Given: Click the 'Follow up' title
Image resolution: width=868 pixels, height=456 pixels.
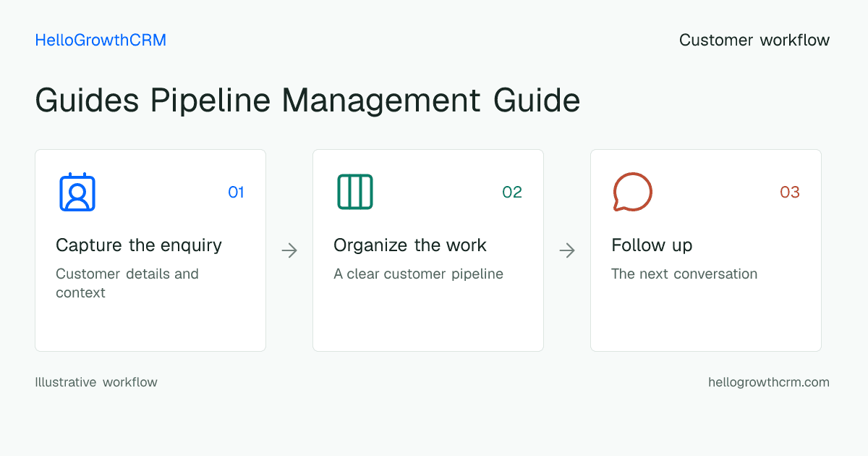Looking at the screenshot, I should tap(652, 245).
